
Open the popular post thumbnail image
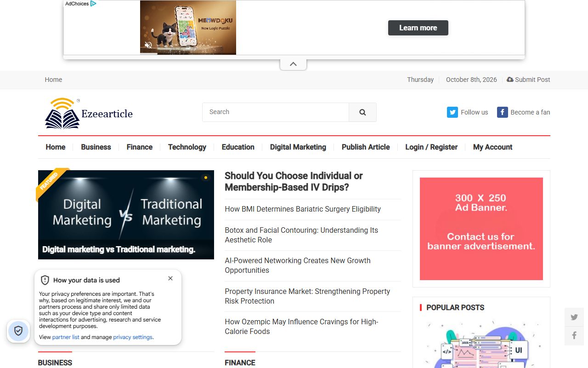481,344
